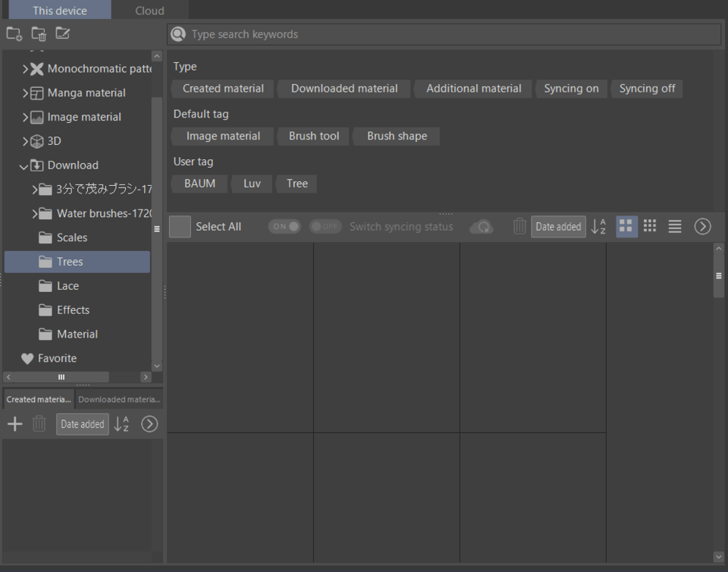Click the delete folder icon
The width and height of the screenshot is (728, 572).
[x=39, y=33]
